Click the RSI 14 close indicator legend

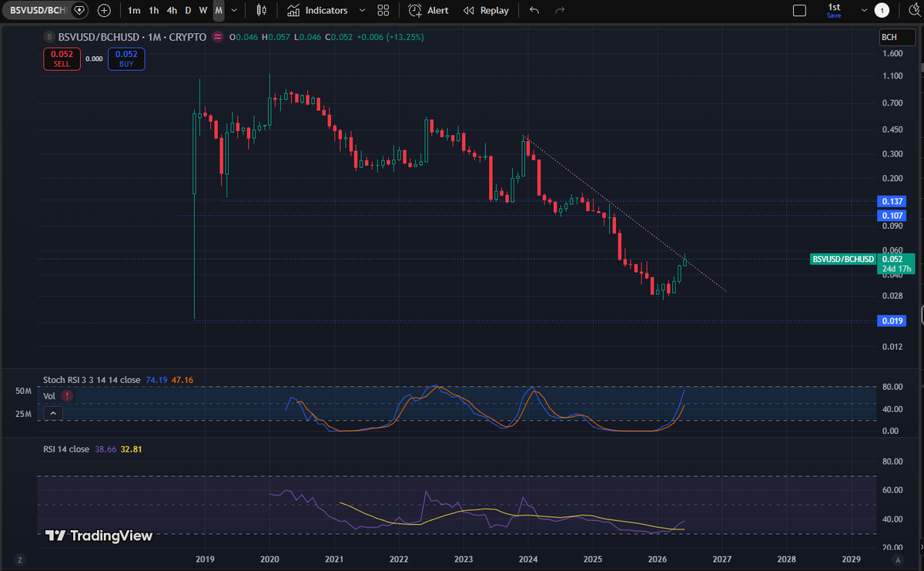click(x=66, y=449)
